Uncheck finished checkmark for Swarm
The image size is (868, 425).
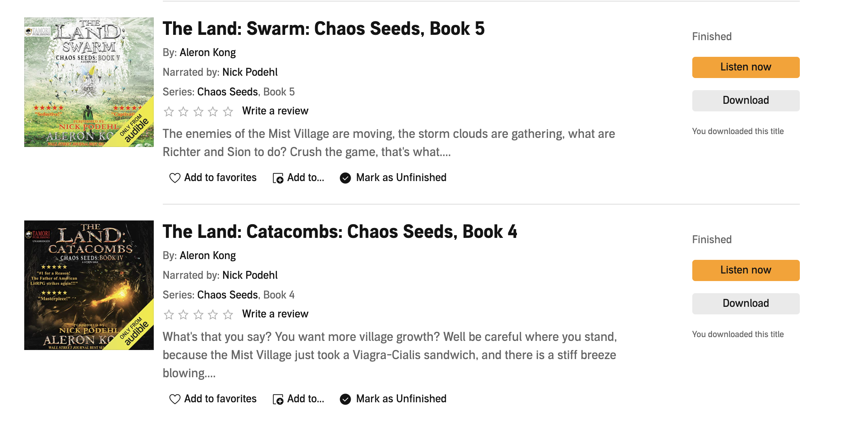click(x=345, y=178)
